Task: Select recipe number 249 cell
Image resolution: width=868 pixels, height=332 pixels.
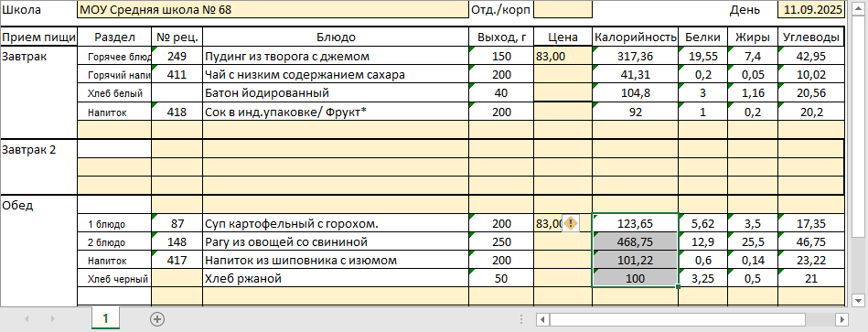Action: (x=177, y=56)
